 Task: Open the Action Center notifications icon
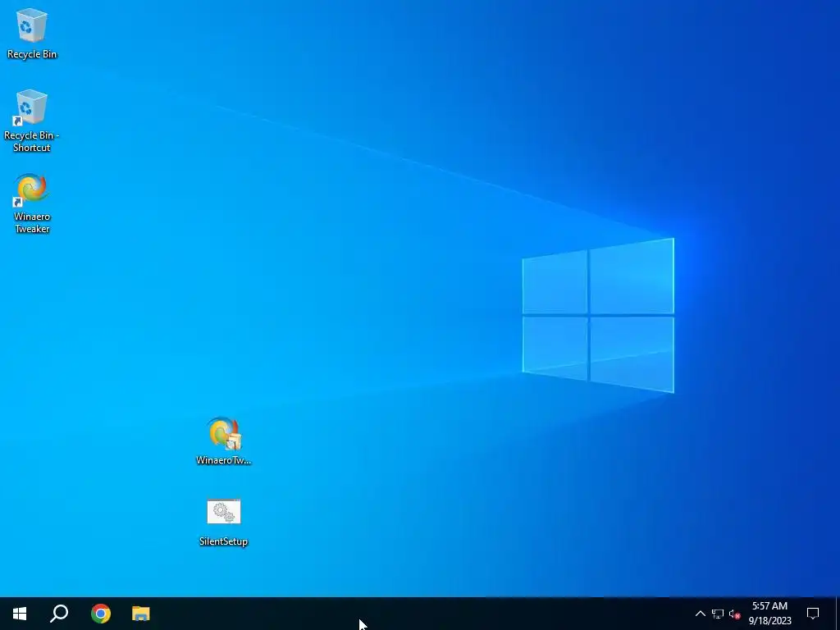pyautogui.click(x=813, y=614)
